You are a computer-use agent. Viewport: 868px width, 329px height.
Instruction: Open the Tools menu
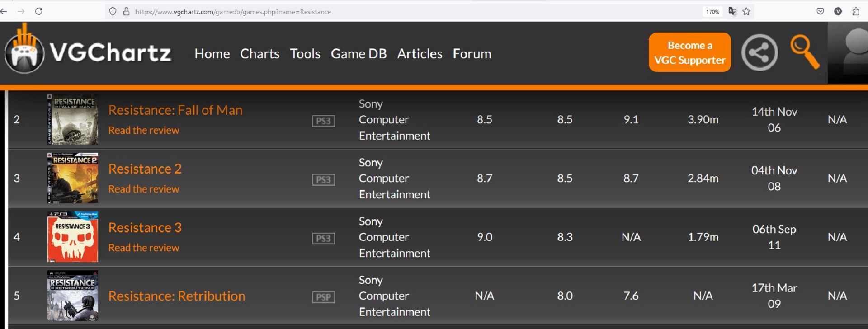(305, 54)
